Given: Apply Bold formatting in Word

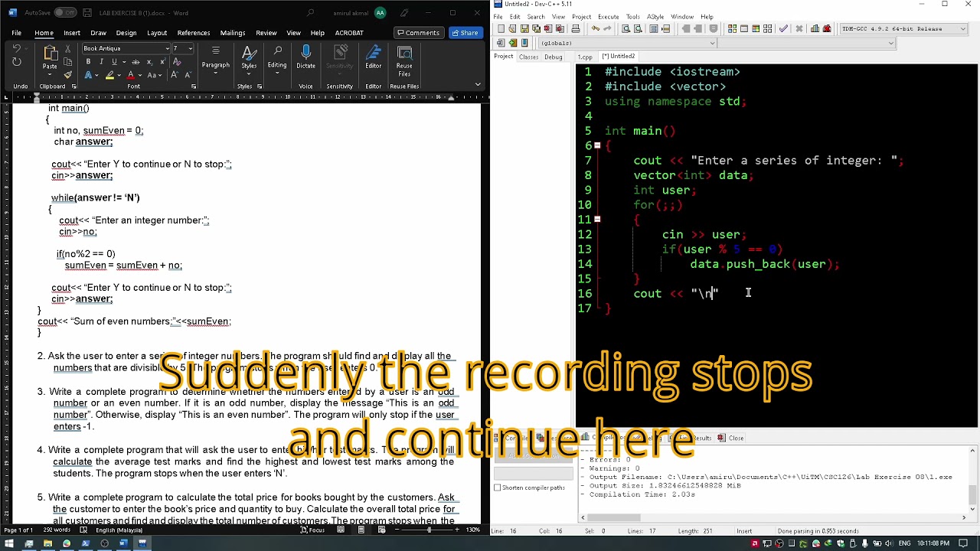Looking at the screenshot, I should coord(88,61).
